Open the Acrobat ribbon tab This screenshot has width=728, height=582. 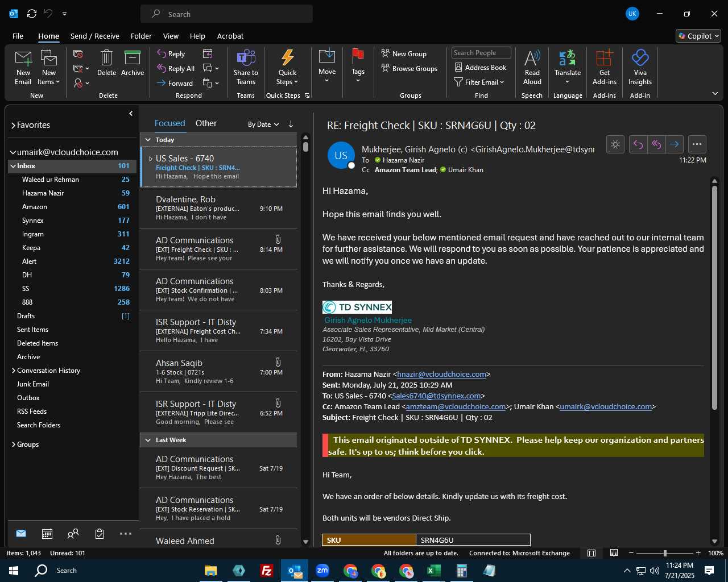coord(230,36)
